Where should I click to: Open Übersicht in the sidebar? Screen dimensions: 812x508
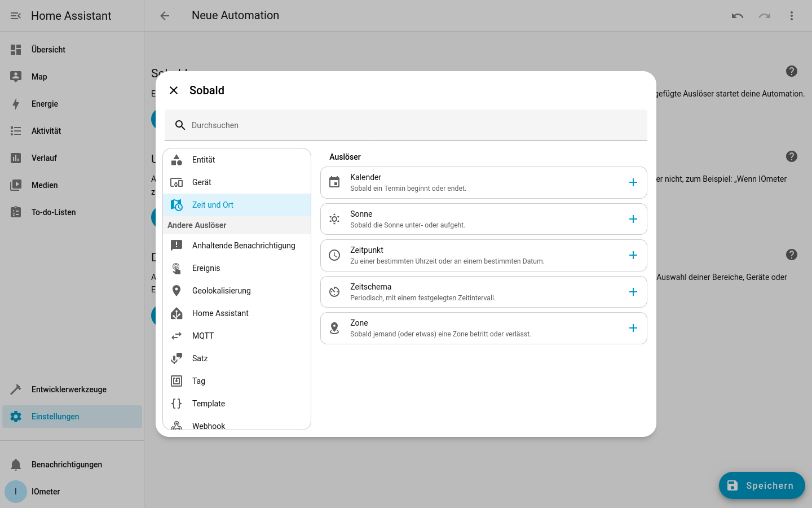pos(72,50)
